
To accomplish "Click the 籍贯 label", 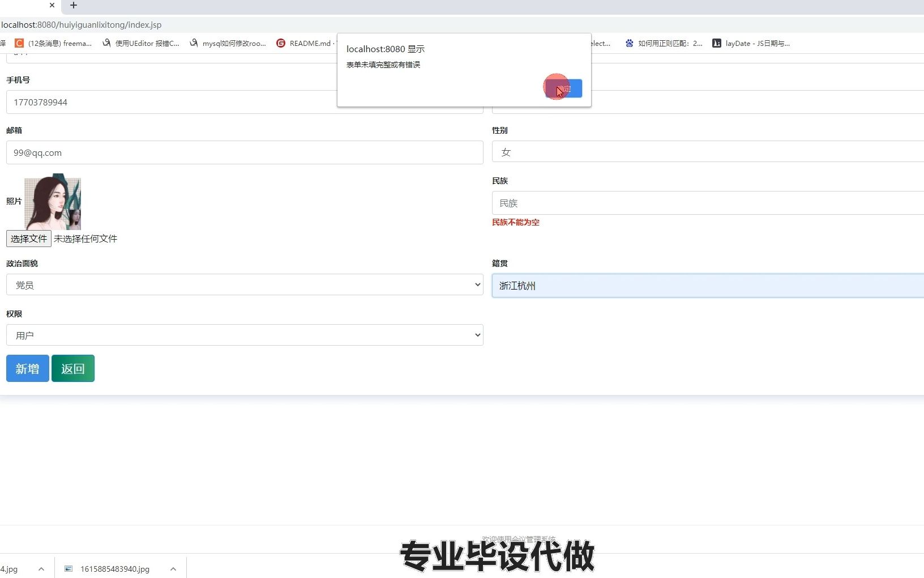I will tap(500, 263).
